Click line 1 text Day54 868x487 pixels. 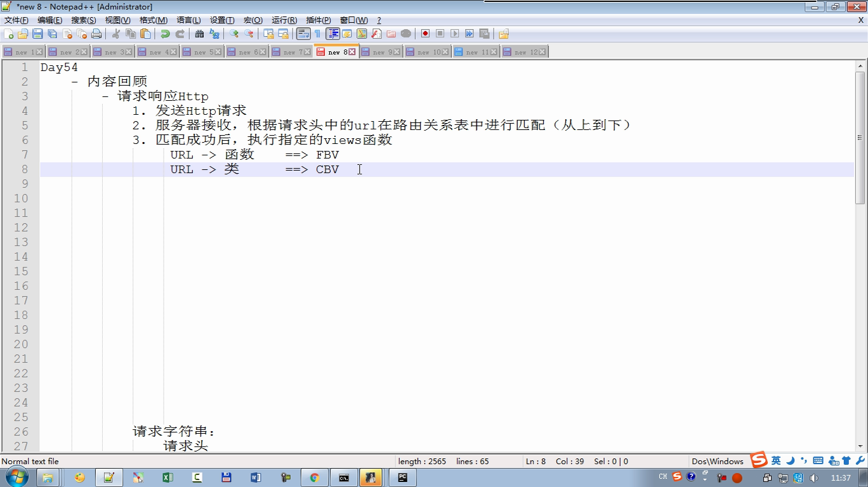pyautogui.click(x=59, y=67)
